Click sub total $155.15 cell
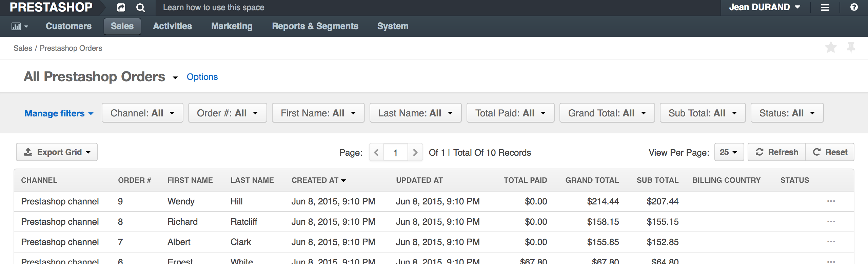This screenshot has width=868, height=264. click(x=663, y=222)
